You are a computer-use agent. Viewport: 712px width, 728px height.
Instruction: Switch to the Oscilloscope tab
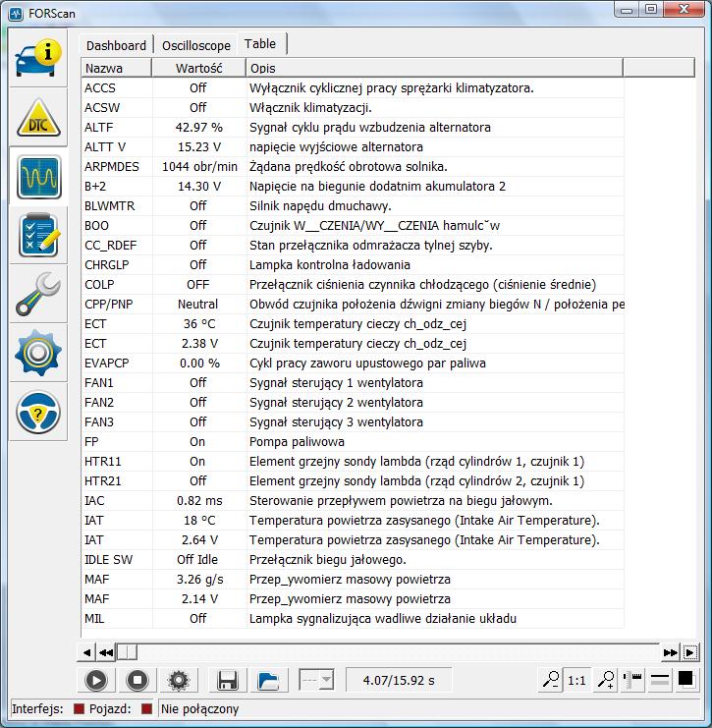(x=196, y=45)
